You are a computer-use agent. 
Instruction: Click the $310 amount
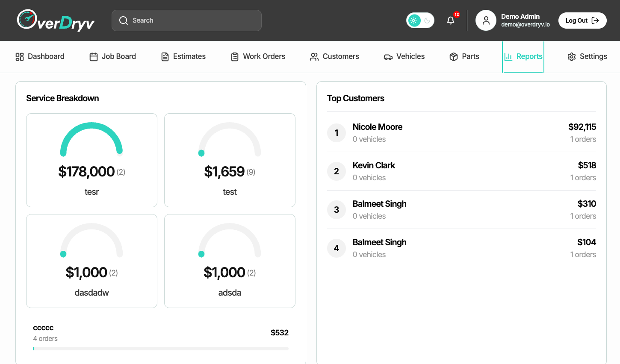click(x=587, y=204)
